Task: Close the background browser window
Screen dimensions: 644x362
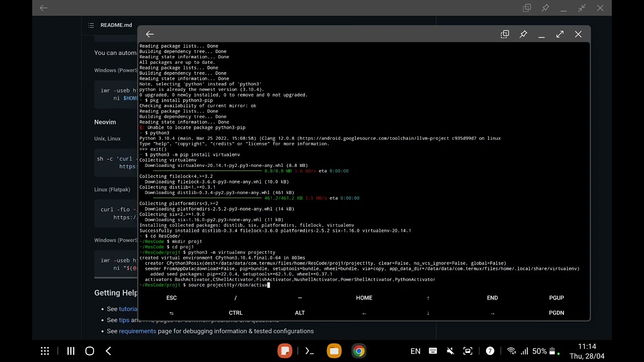Action: (x=600, y=8)
